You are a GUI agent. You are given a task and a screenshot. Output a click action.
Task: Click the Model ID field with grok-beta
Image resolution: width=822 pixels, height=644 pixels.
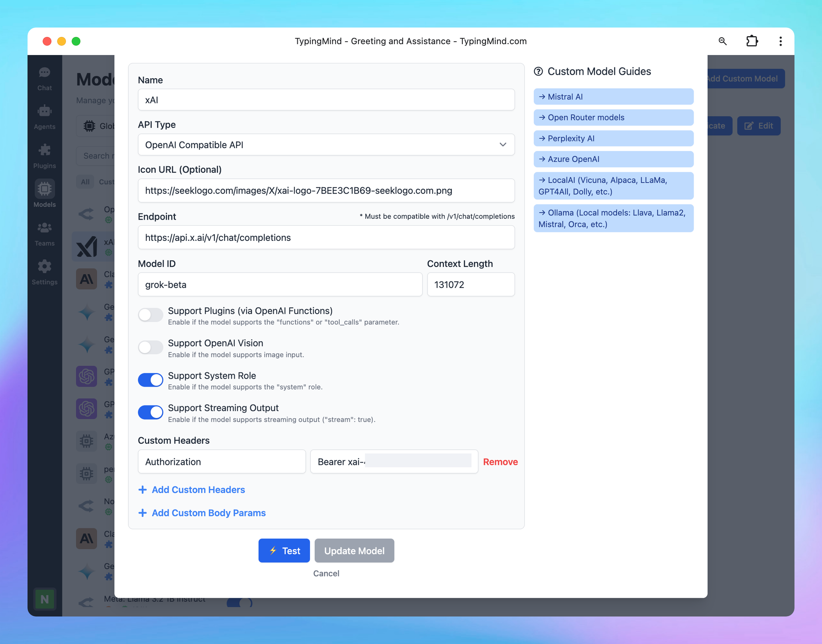[280, 285]
